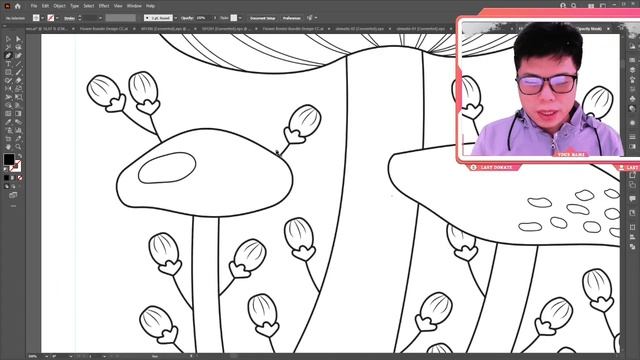Click the Preferences button
Image resolution: width=640 pixels, height=360 pixels.
click(291, 18)
